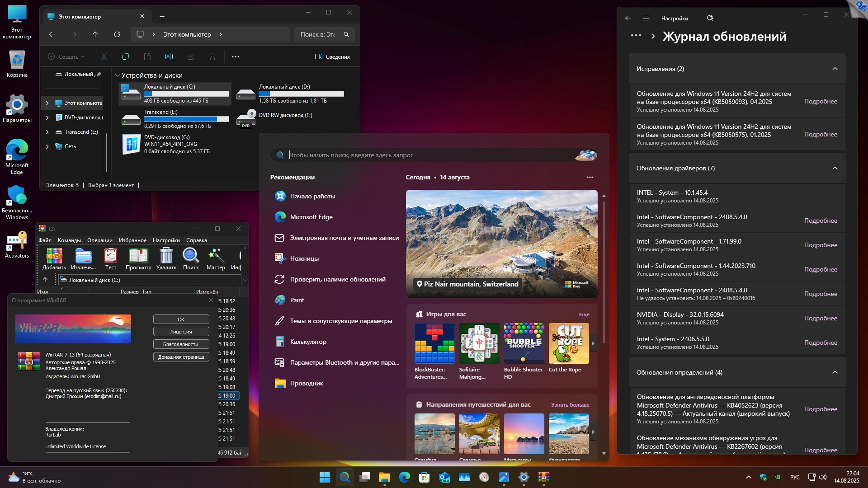
Task: Click Лицензия button in About WinRAR
Action: (181, 332)
